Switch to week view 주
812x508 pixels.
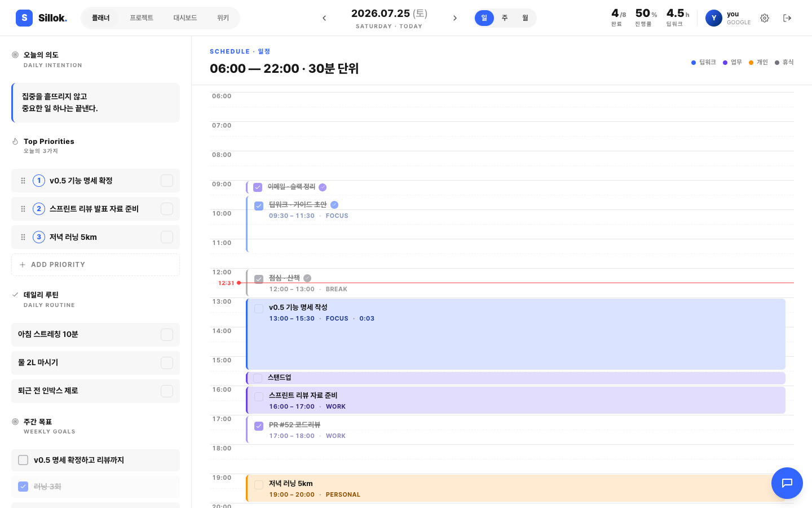coord(505,18)
